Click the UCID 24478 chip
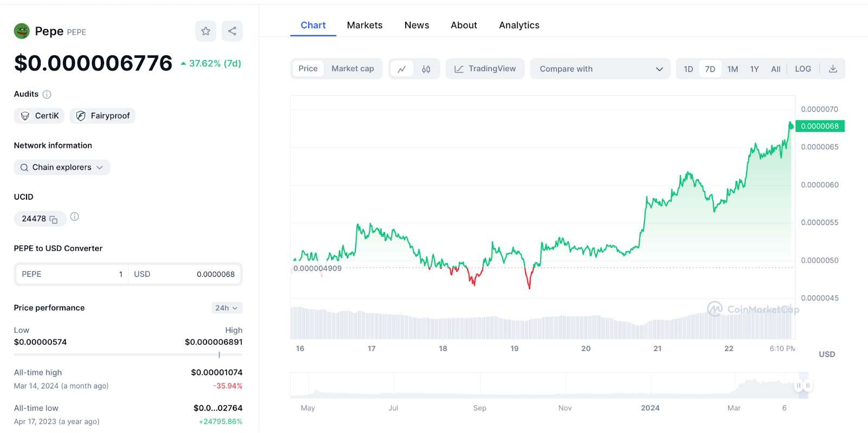This screenshot has height=433, width=868. pos(40,219)
